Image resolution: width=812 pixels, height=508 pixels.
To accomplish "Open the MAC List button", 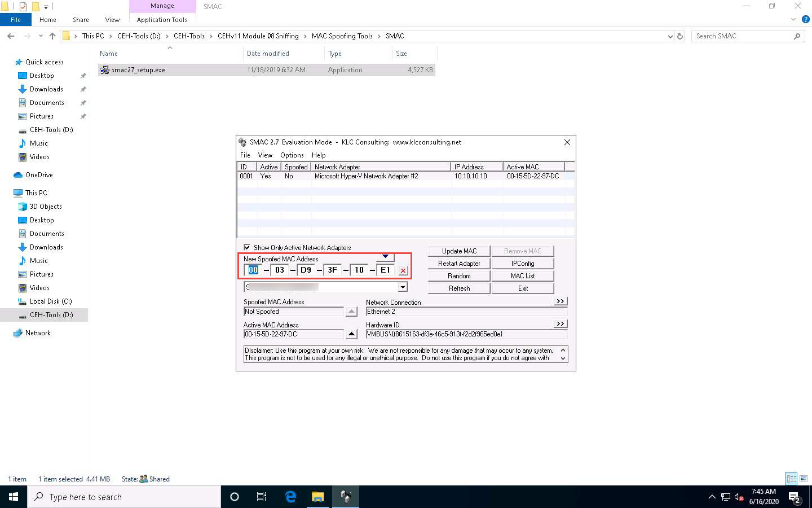I will pyautogui.click(x=523, y=276).
